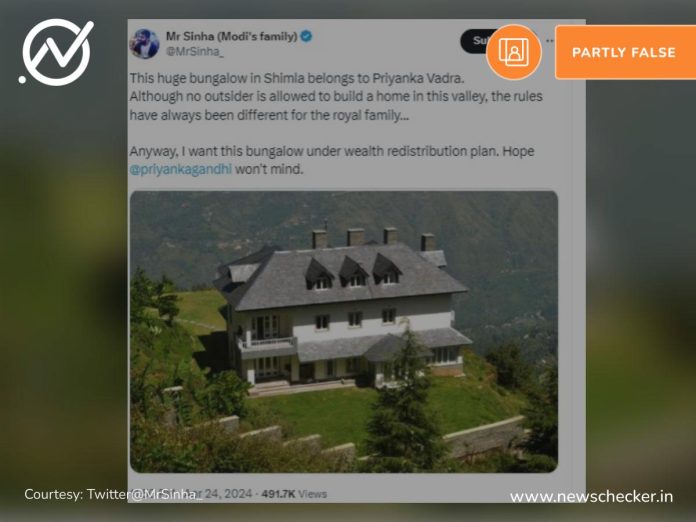Click the orange image-check circle icon
696x522 pixels.
pos(514,52)
